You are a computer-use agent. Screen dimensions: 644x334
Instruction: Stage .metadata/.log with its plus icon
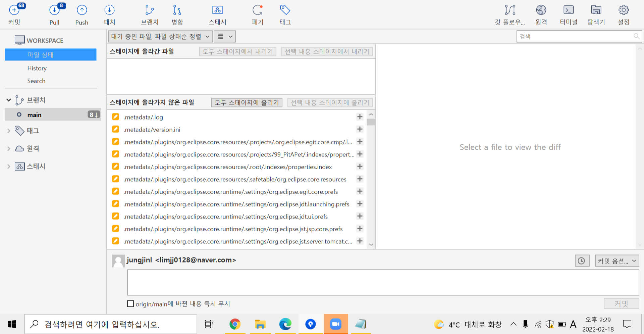[360, 117]
